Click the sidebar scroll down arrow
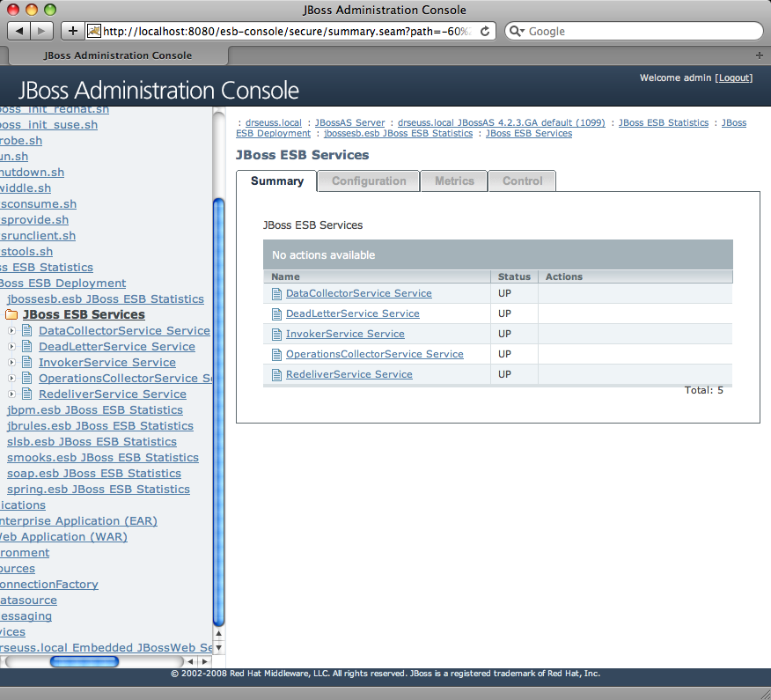771x700 pixels. click(x=219, y=647)
